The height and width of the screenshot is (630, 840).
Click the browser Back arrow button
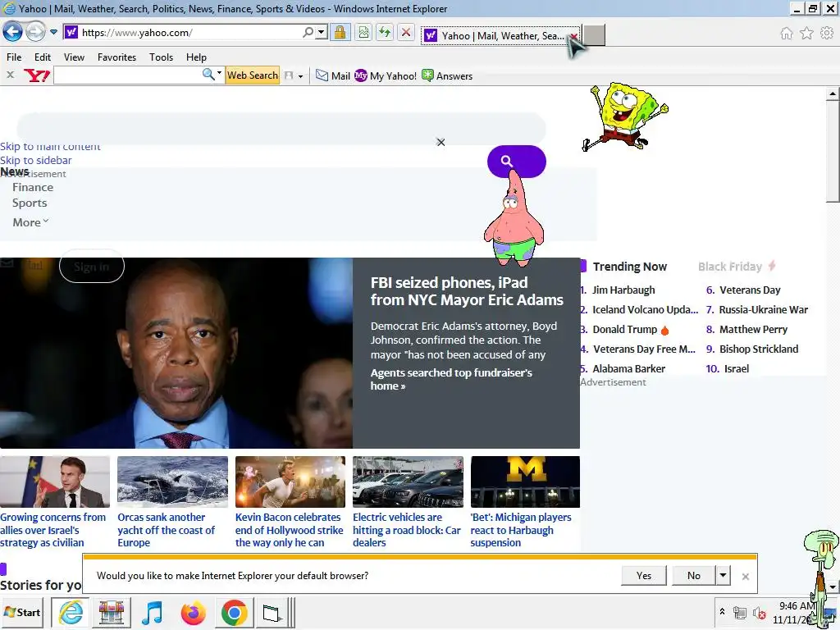pyautogui.click(x=13, y=32)
